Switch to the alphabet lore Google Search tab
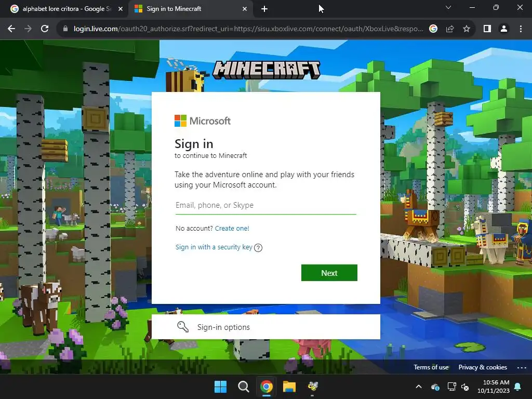This screenshot has height=399, width=532. [x=67, y=9]
